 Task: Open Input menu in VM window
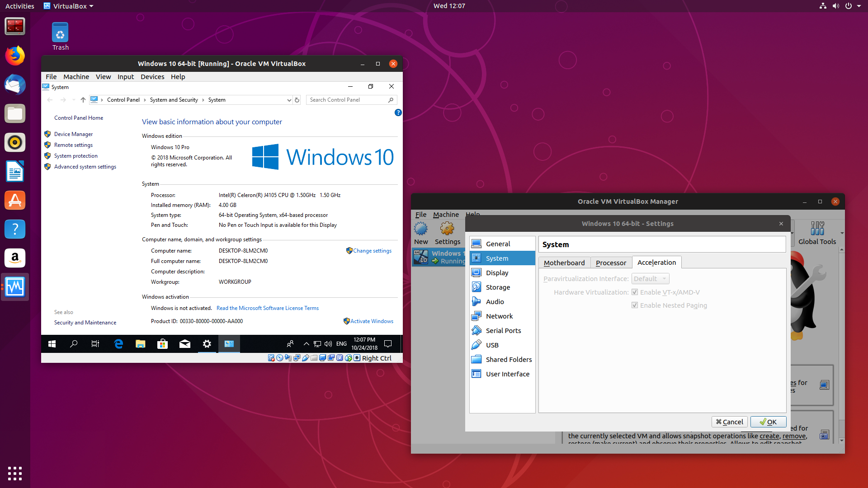[x=126, y=77]
